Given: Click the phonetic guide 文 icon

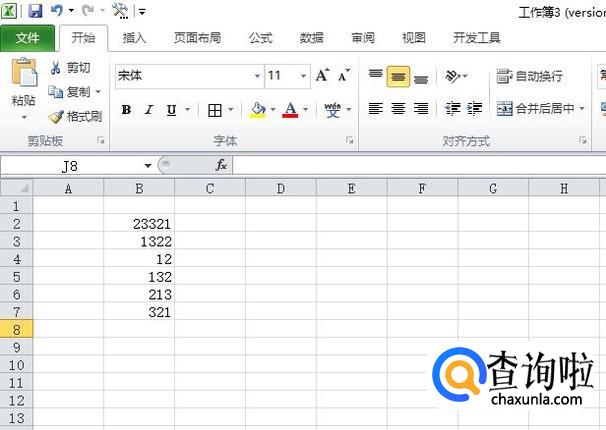Looking at the screenshot, I should (x=333, y=110).
